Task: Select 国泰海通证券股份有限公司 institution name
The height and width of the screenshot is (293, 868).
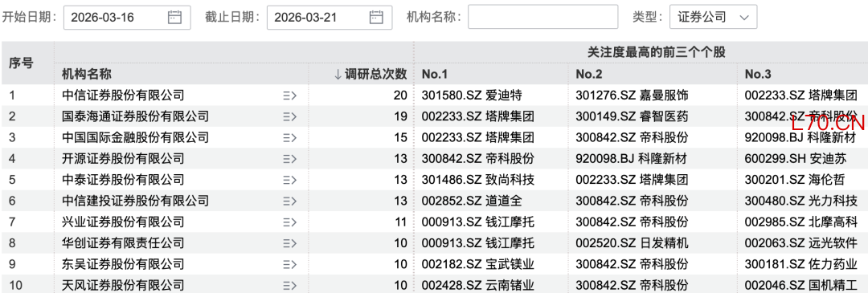Action: coord(136,116)
